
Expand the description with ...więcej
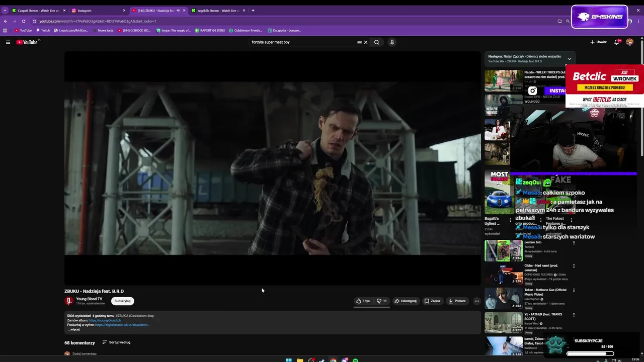pyautogui.click(x=74, y=329)
